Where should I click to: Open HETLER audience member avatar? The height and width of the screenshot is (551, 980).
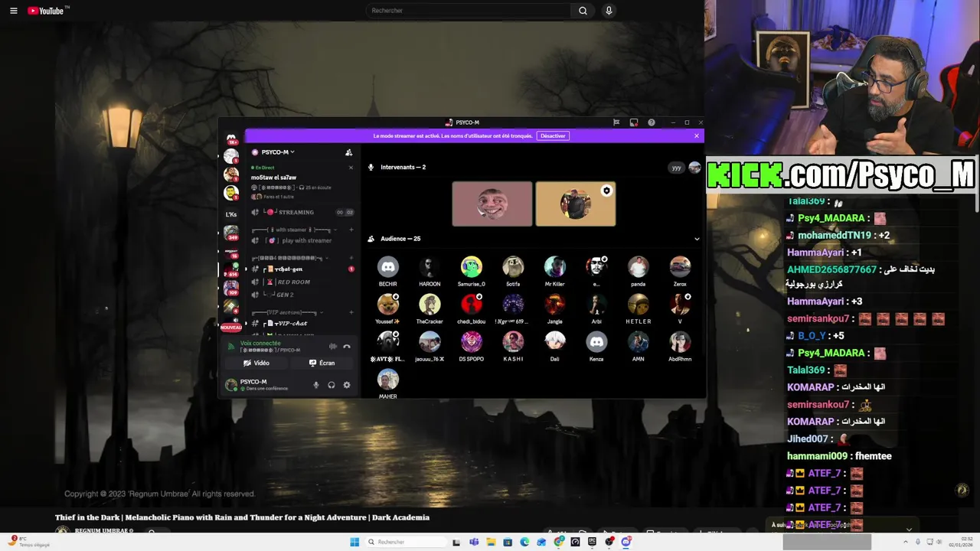pos(639,304)
